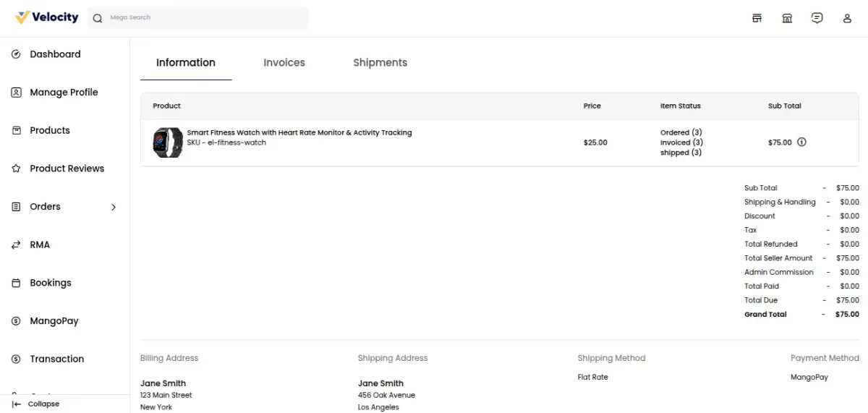The image size is (868, 413).
Task: Click the Ordered (3) status
Action: coord(681,133)
